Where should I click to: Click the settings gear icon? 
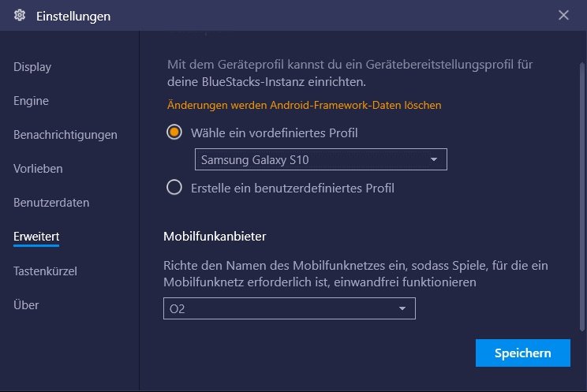pos(20,16)
